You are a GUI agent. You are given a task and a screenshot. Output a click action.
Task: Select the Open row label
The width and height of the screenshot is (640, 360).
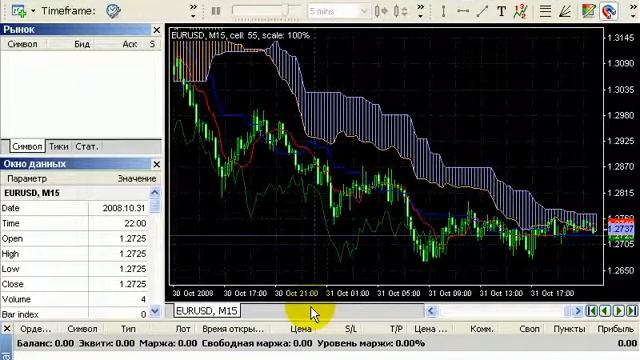pos(12,239)
